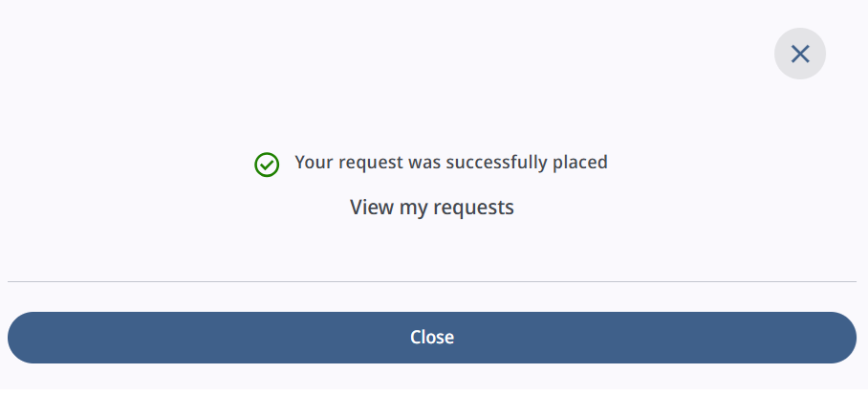Click the green success checkmark icon
Screen dimensions: 868x396
(267, 165)
